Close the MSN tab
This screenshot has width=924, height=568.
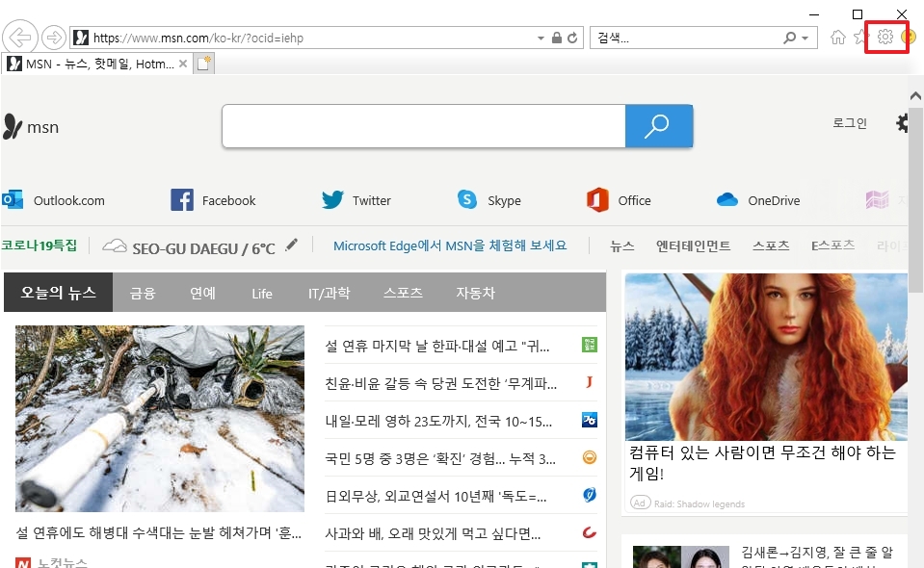pos(183,64)
